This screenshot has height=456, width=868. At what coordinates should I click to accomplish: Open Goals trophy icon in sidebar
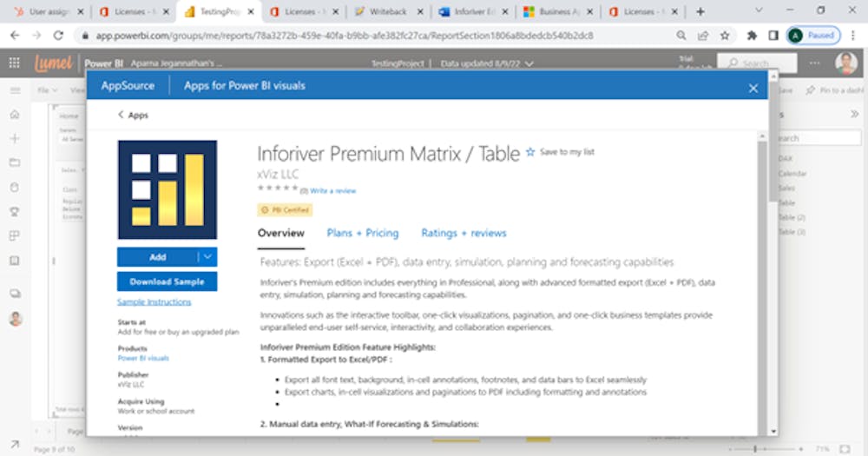[15, 212]
